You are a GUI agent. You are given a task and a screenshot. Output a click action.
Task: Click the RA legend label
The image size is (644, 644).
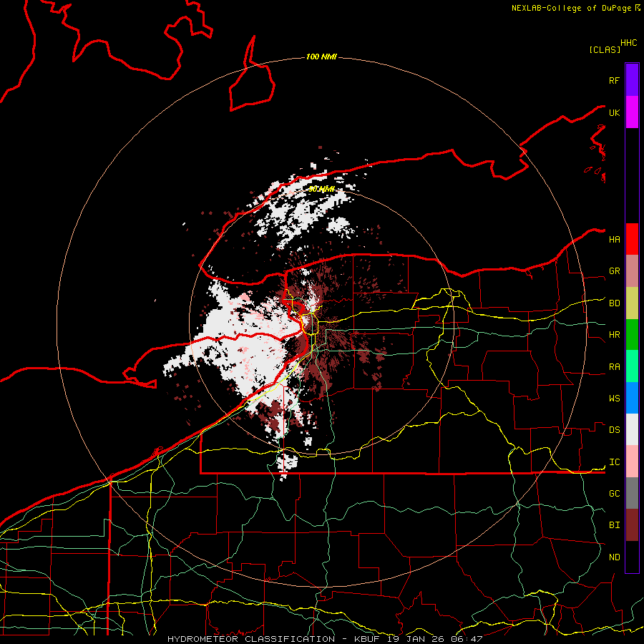pos(614,367)
